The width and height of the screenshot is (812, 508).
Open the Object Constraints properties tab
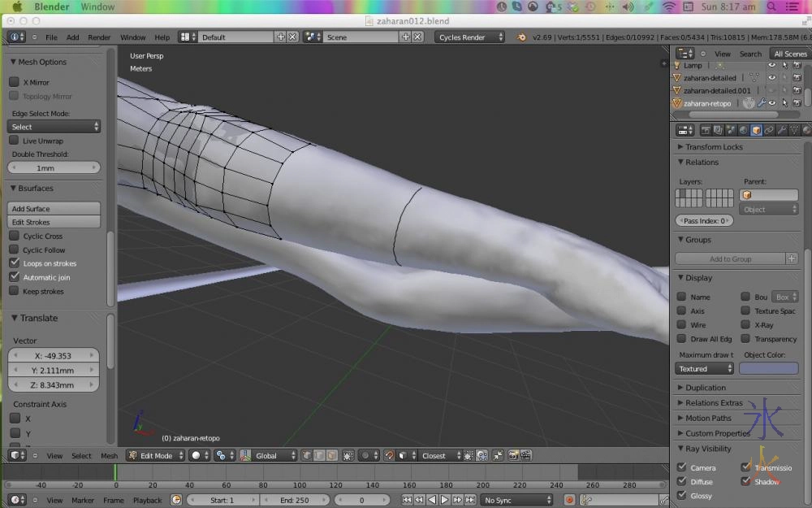point(768,130)
